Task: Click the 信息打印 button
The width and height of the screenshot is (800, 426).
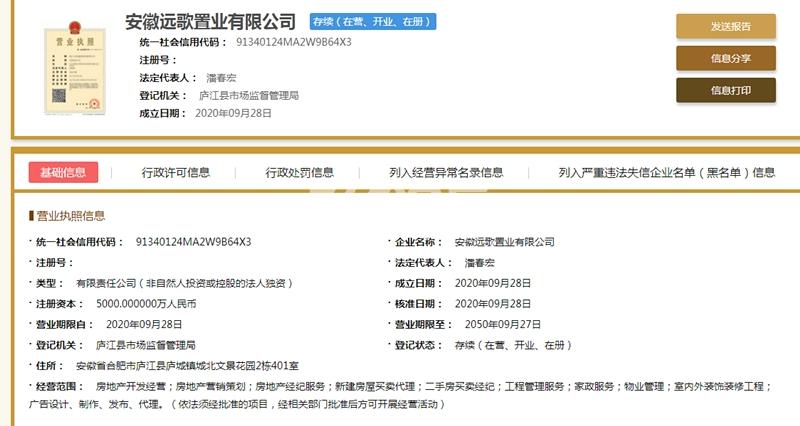Action: click(x=726, y=90)
